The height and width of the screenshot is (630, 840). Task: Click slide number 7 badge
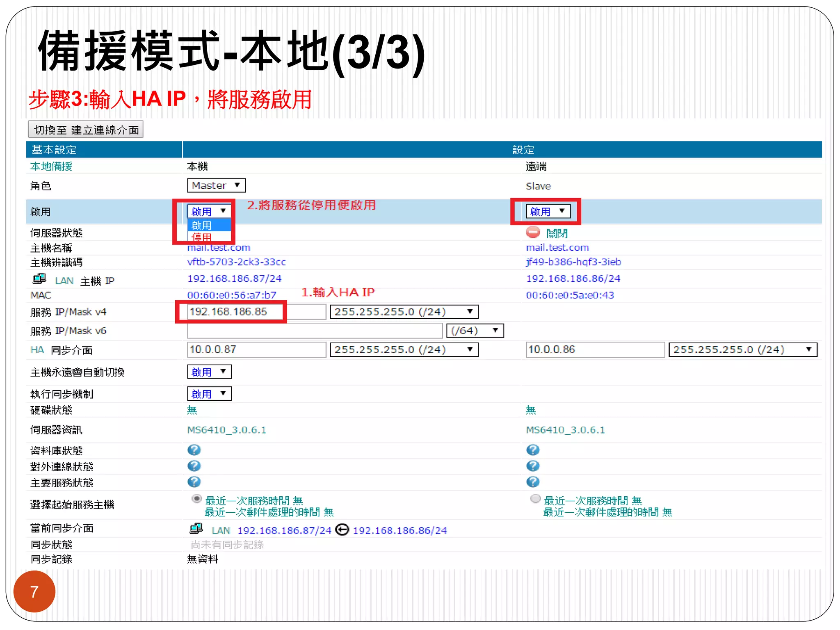[34, 591]
